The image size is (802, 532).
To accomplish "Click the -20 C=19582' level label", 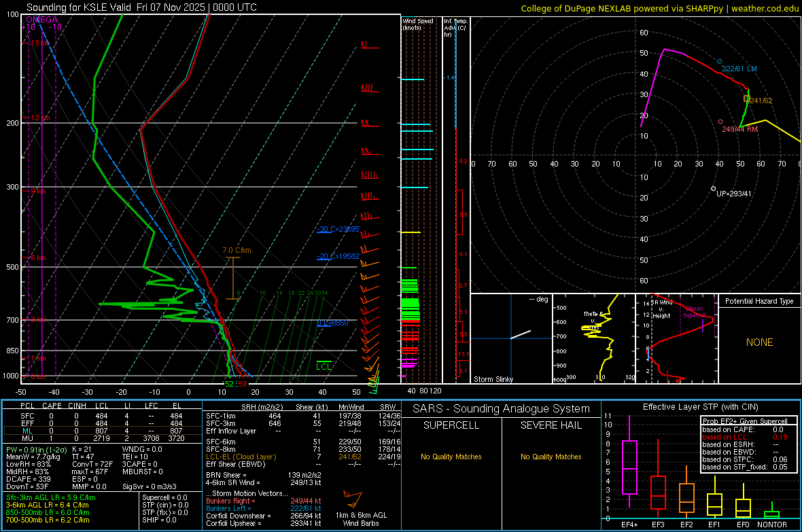I will tap(338, 255).
